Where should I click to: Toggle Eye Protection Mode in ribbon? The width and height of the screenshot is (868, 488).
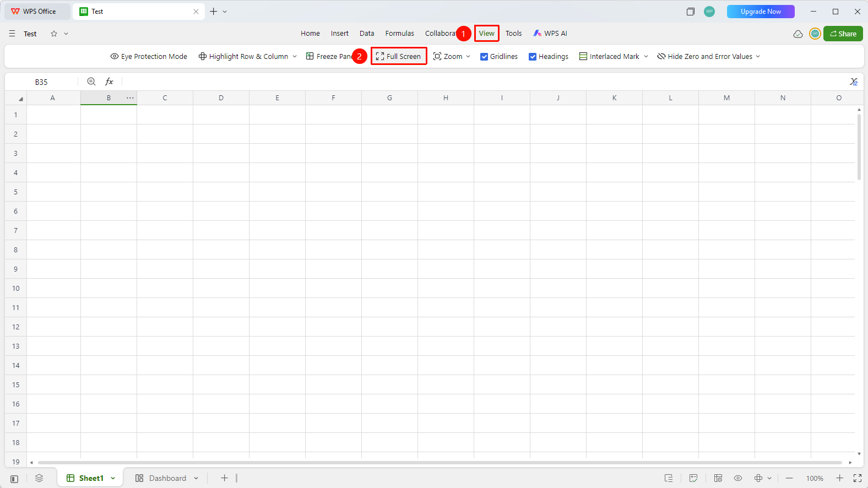coord(149,57)
